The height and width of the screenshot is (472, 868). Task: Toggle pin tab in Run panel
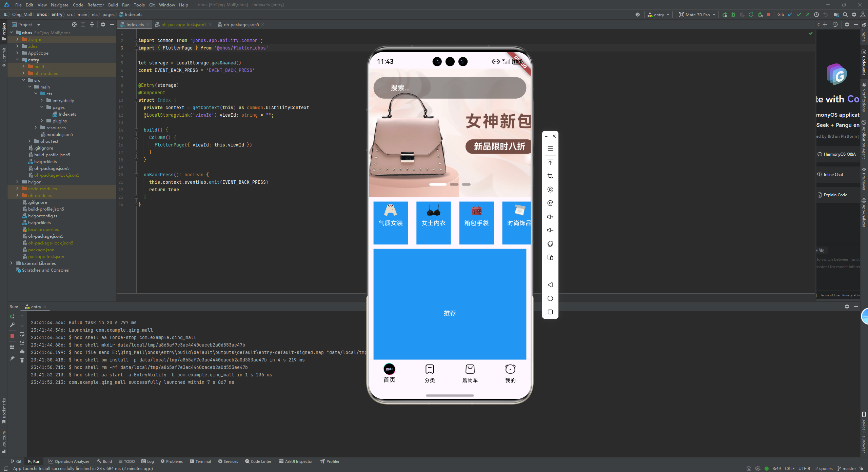12,358
